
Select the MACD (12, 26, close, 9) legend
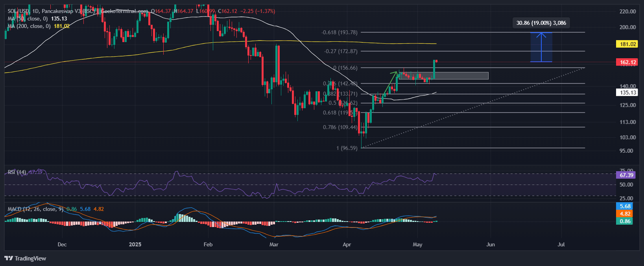pos(55,209)
